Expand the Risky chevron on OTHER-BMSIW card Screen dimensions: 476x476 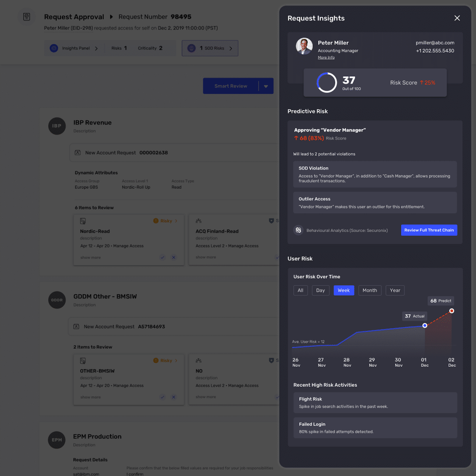176,361
